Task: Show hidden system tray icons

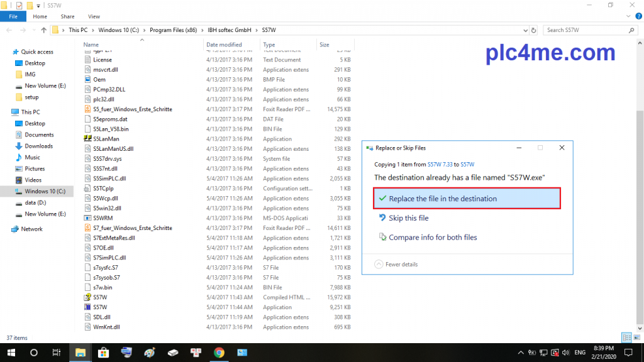Action: (x=519, y=353)
